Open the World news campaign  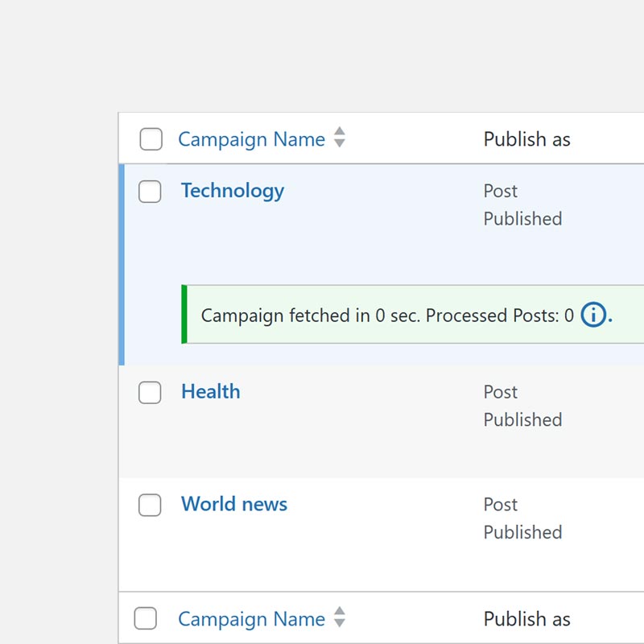click(233, 505)
